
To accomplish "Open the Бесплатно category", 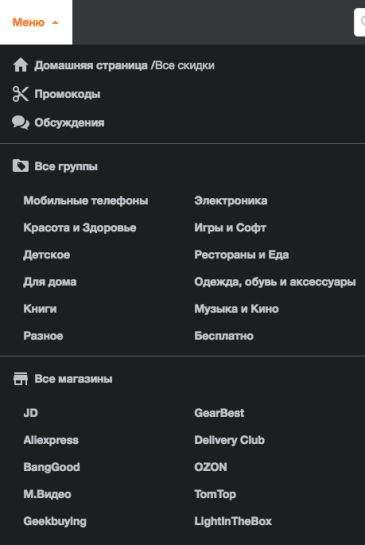I will [224, 336].
